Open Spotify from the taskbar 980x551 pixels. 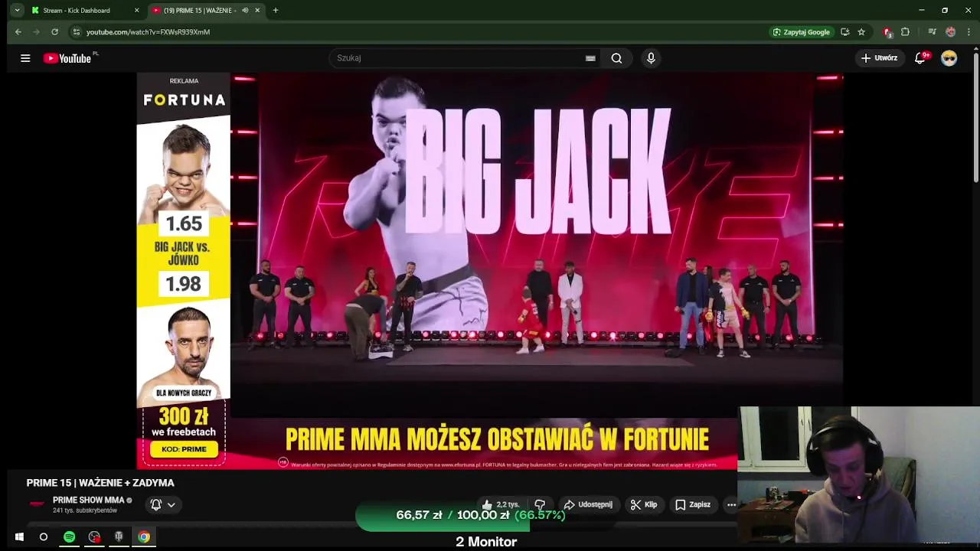[x=70, y=537]
